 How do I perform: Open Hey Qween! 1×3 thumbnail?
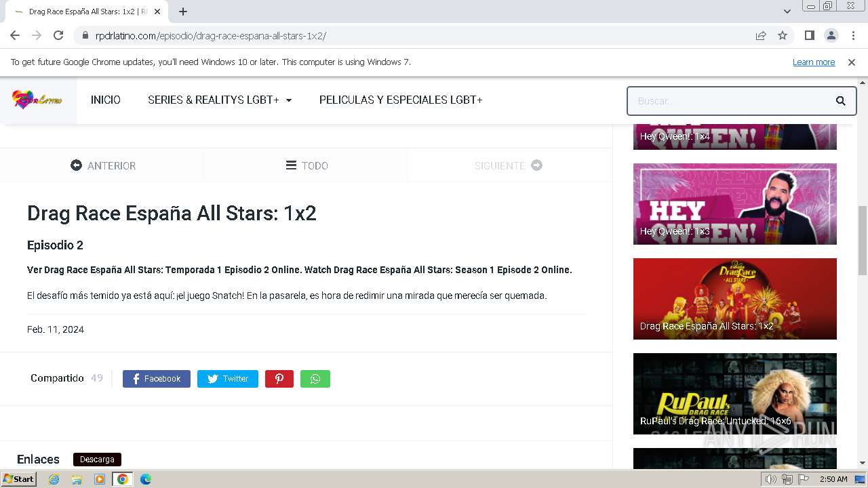click(x=735, y=204)
